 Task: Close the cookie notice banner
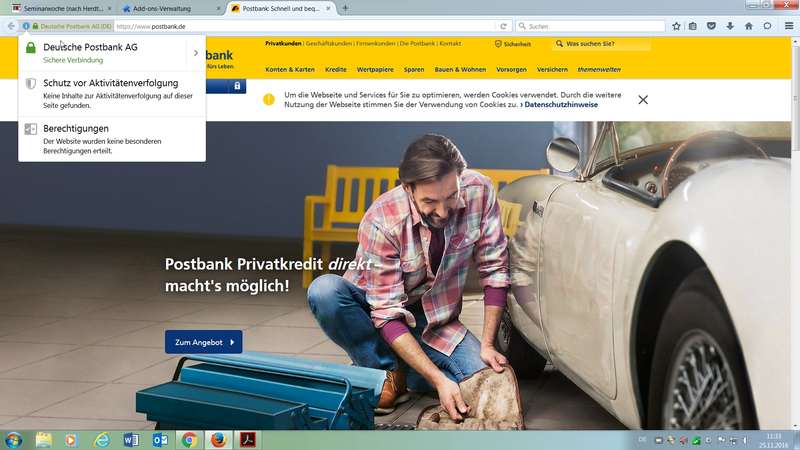click(643, 100)
